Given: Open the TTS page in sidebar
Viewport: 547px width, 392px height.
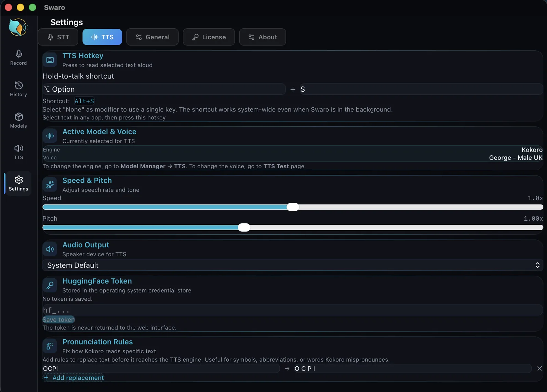Looking at the screenshot, I should [18, 152].
